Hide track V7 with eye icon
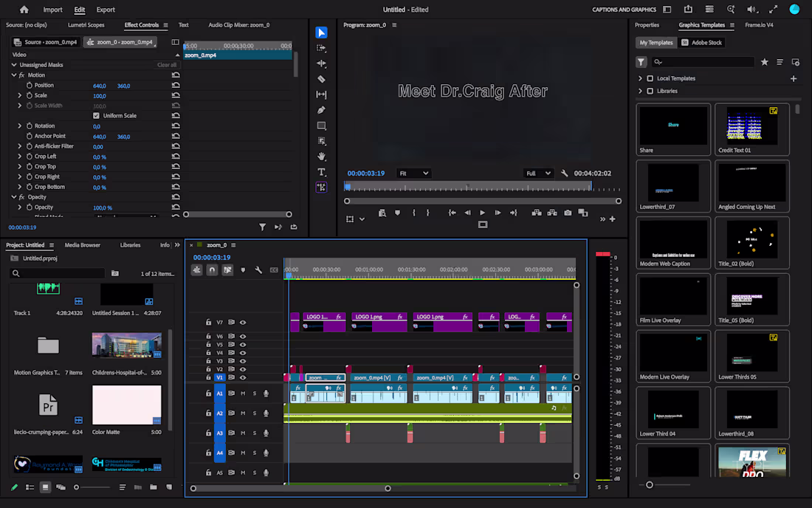 (242, 322)
